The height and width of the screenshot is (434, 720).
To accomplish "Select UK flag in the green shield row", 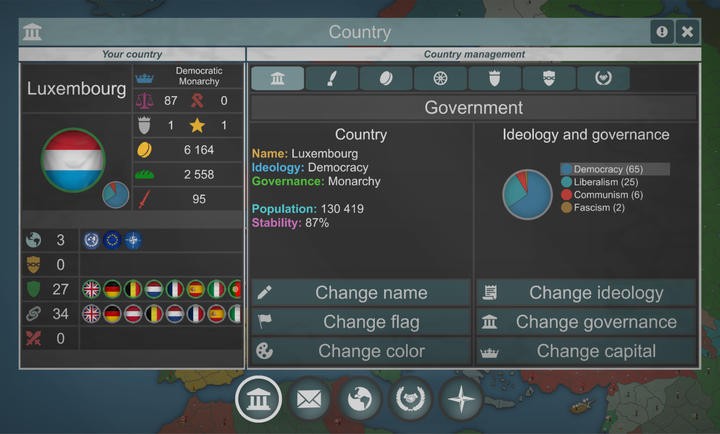I will coord(91,289).
